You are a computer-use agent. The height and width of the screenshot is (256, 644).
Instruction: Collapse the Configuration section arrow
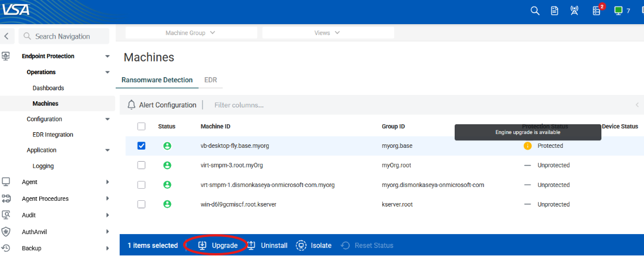coord(108,119)
